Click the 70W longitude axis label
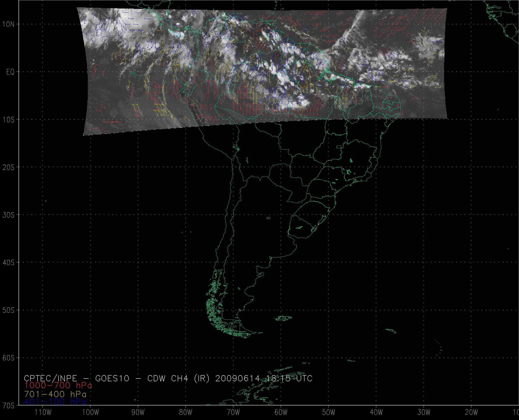Viewport: 519px width, 420px height. 234,412
